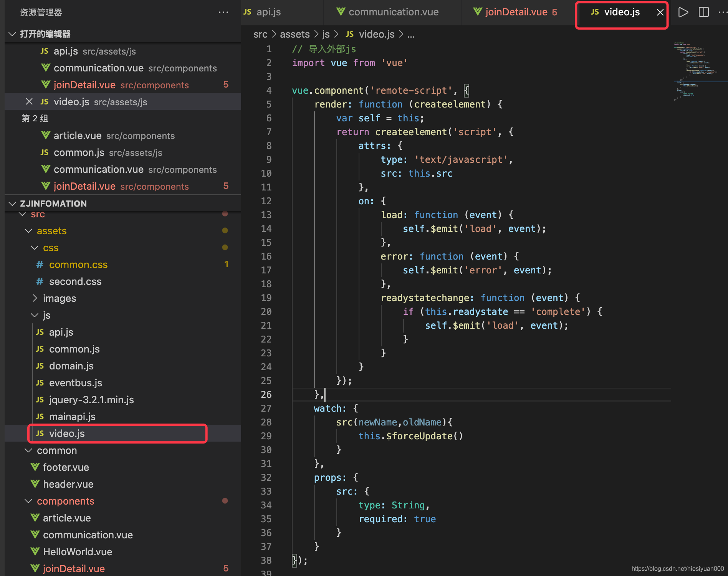Close video.js in the open editors list
The image size is (728, 576).
pyautogui.click(x=29, y=102)
